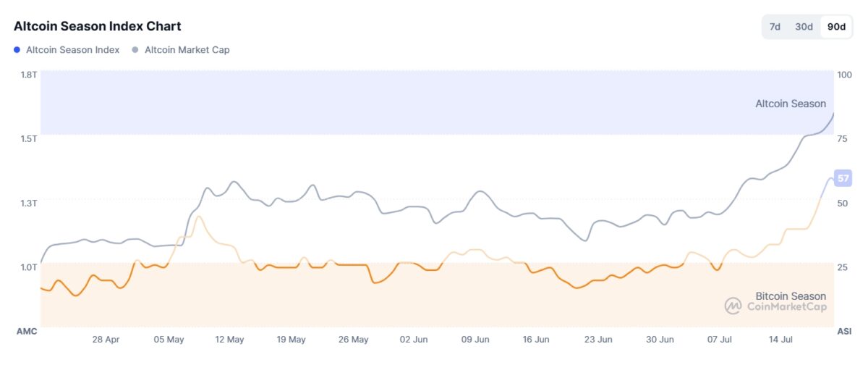
Task: Click the blue Altcoin Season Index dot
Action: (17, 50)
